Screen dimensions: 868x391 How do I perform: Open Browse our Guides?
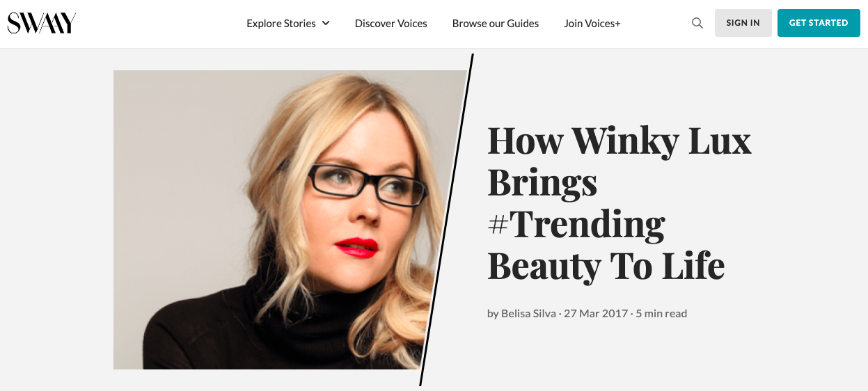pyautogui.click(x=496, y=23)
